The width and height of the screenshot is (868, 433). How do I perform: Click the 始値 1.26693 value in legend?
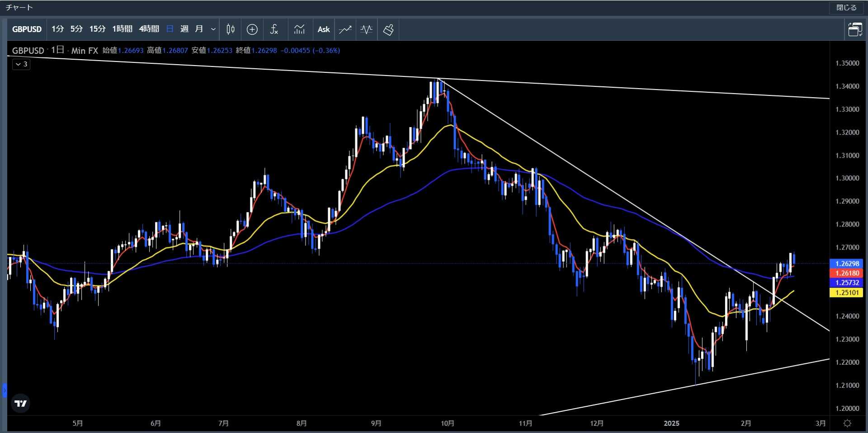(131, 51)
